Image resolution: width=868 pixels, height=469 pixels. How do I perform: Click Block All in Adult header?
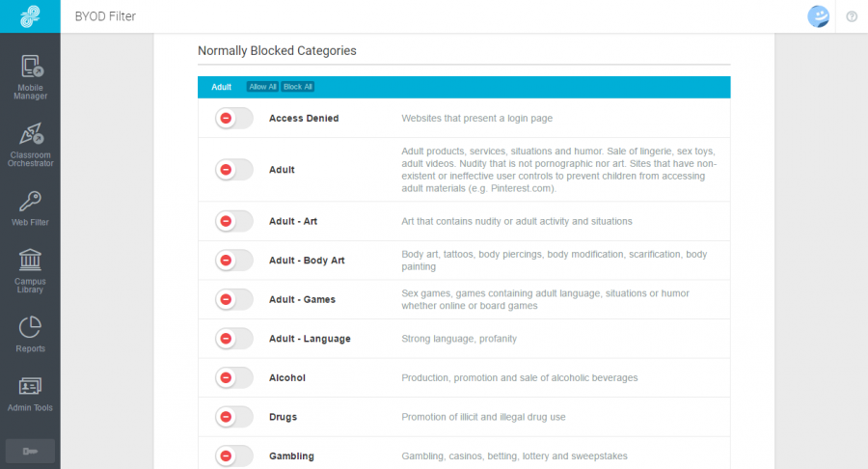tap(298, 87)
